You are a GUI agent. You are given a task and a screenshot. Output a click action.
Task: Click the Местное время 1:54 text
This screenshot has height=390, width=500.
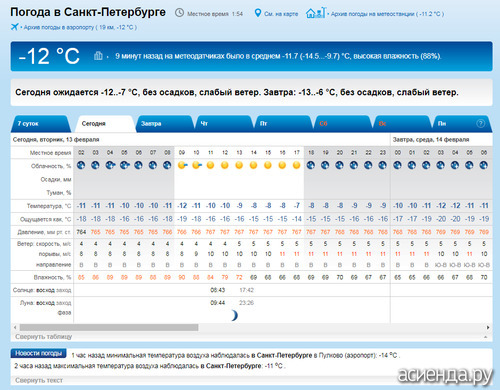215,14
